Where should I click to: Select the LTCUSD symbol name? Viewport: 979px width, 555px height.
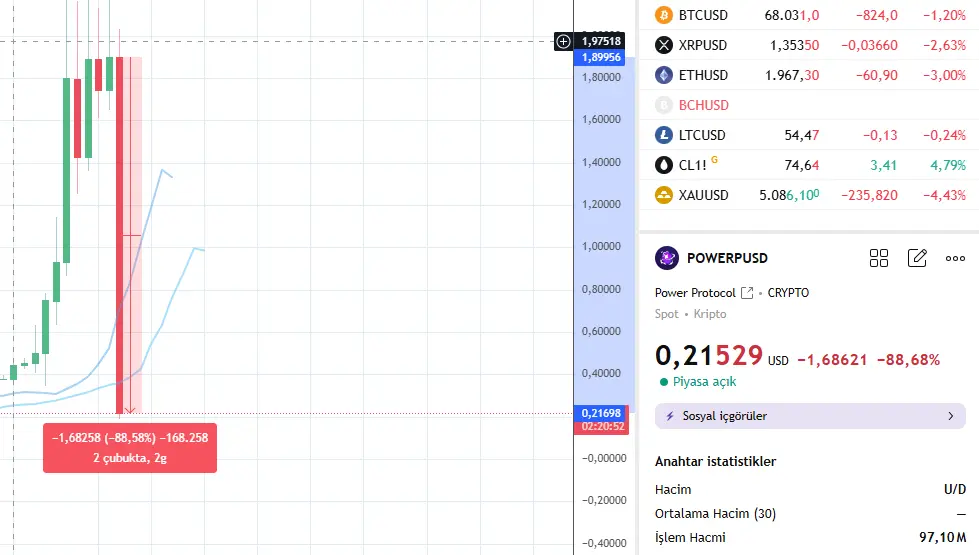tap(702, 135)
